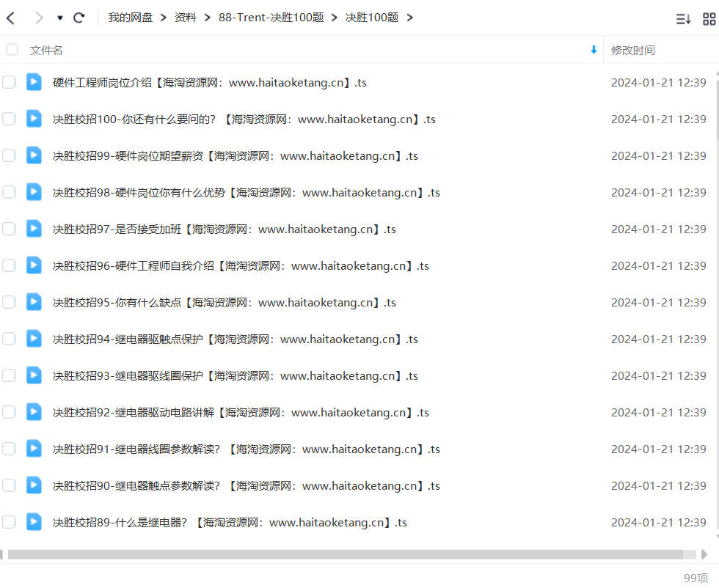719x588 pixels.
Task: Check the box for 决胜校招98 file
Action: (x=9, y=193)
